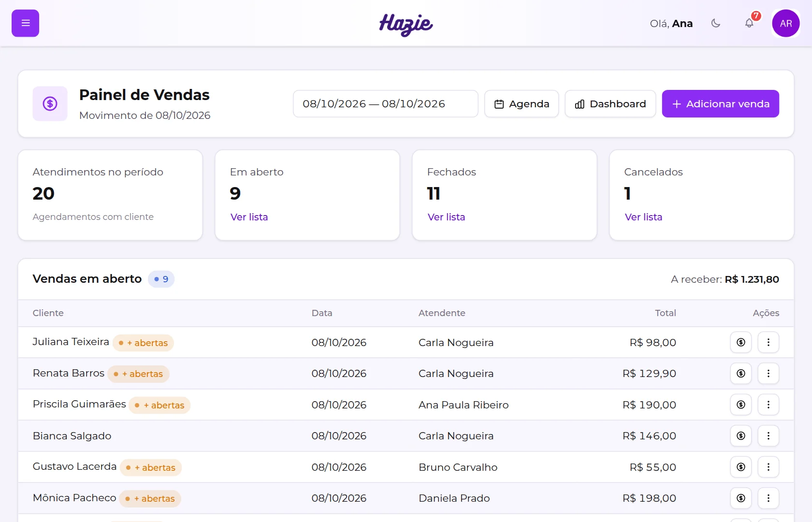This screenshot has width=812, height=522.
Task: Click the sales panel dollar icon
Action: point(50,103)
